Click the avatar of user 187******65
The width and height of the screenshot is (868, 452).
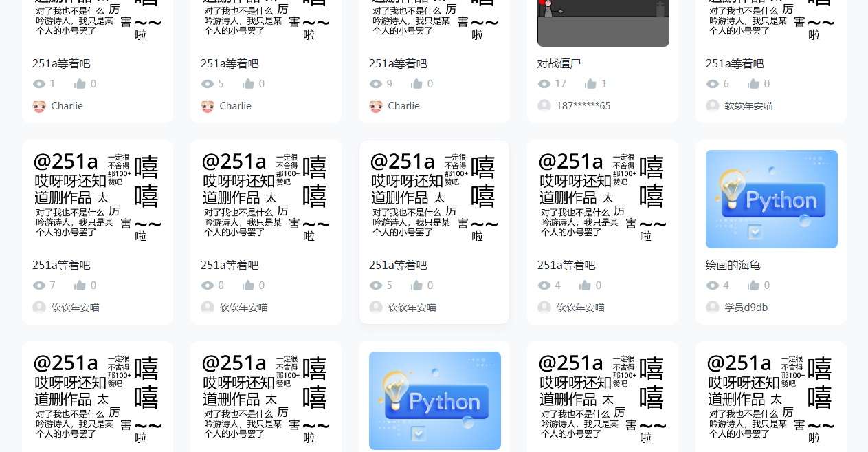pyautogui.click(x=544, y=106)
